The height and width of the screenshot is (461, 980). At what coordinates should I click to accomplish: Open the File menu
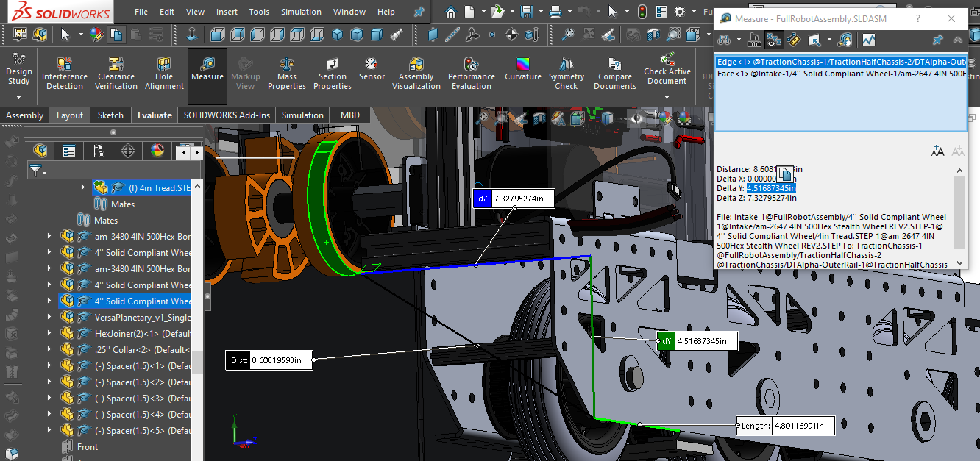[x=141, y=12]
